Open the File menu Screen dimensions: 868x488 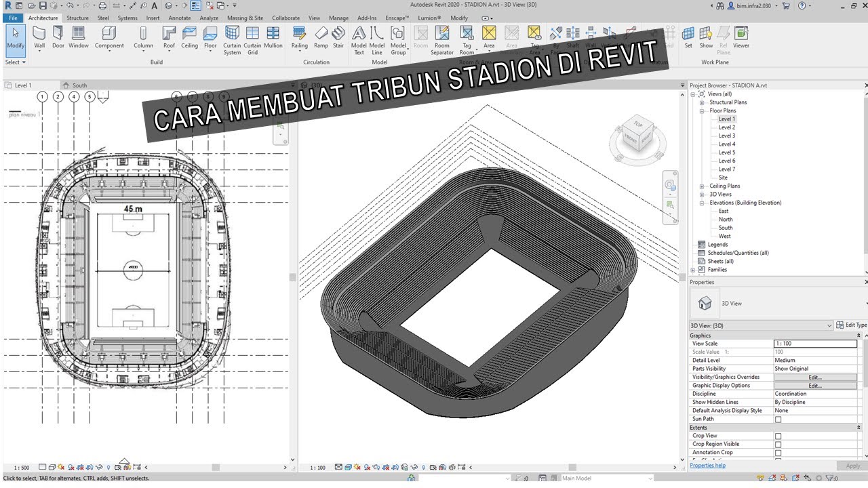(13, 18)
